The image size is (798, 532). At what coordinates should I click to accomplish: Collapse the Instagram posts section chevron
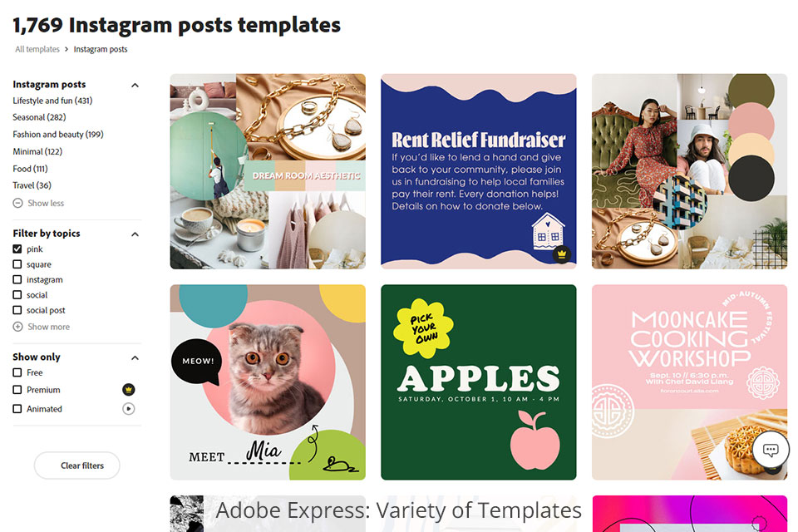135,85
